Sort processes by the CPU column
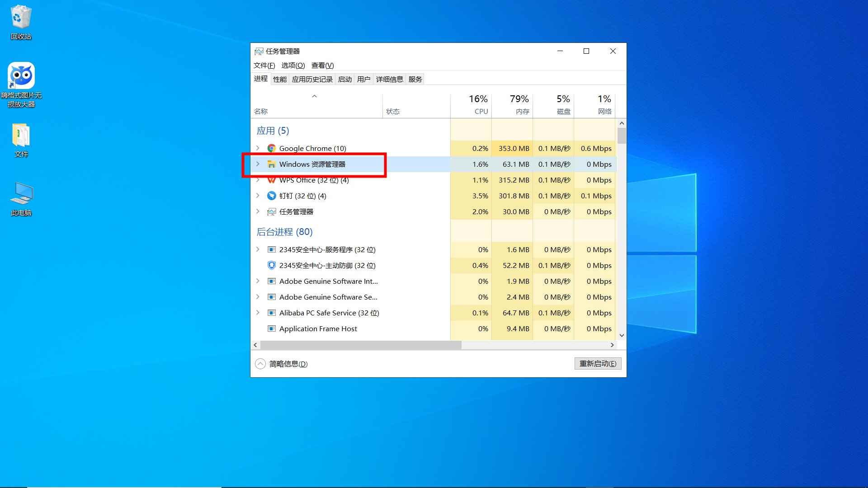Screen dimensions: 868x488 [x=471, y=105]
